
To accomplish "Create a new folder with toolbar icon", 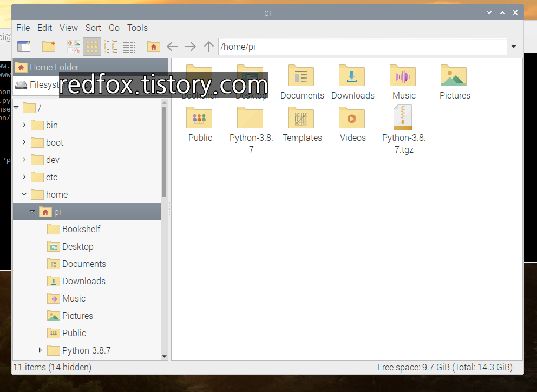I will pos(49,46).
